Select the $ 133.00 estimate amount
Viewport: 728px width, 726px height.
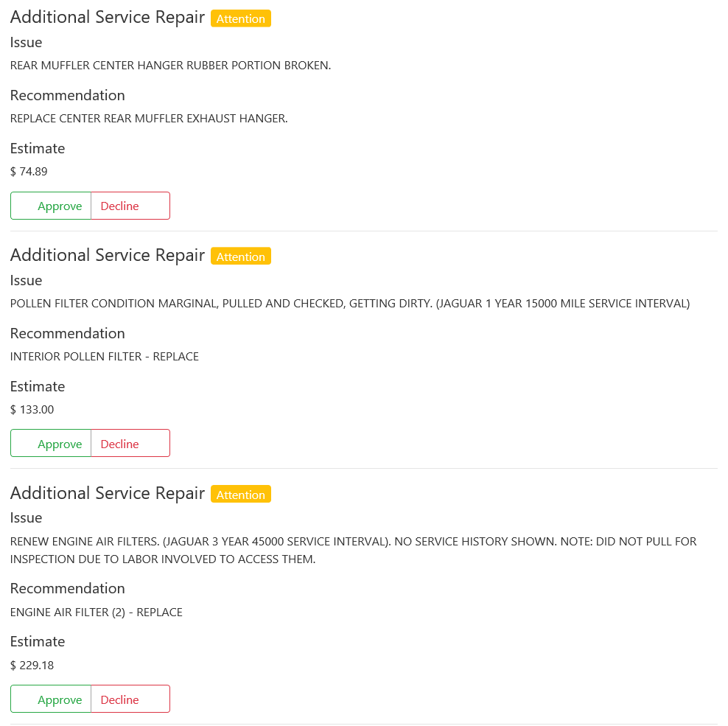(32, 410)
